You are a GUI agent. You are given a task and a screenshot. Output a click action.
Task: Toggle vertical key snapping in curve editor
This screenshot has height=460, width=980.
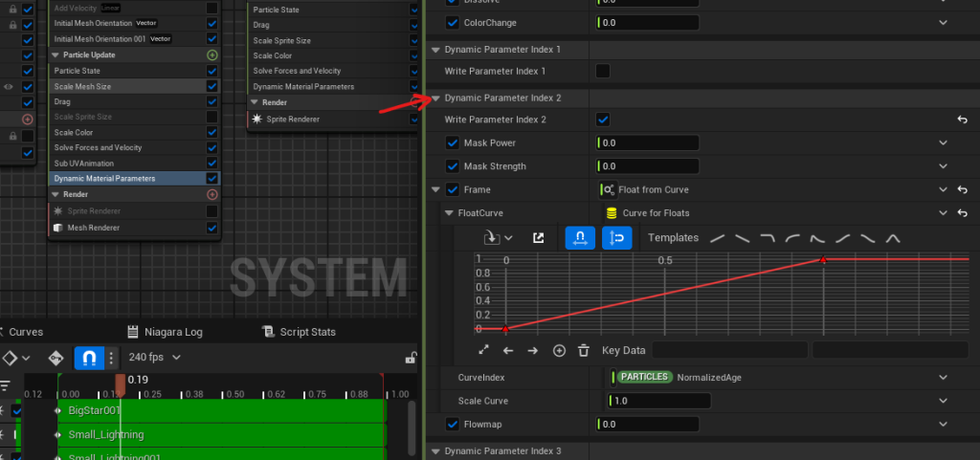coord(617,238)
